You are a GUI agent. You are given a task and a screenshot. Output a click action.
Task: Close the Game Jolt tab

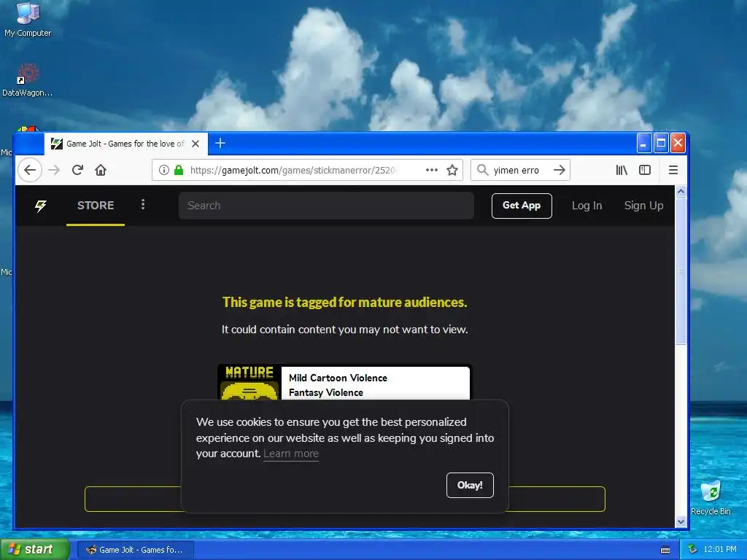[x=196, y=144]
